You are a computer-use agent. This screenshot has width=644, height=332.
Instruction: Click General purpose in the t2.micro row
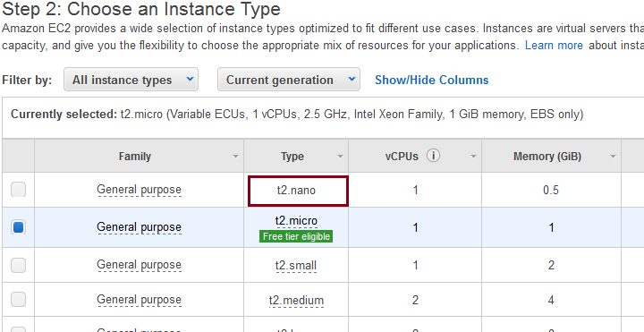tap(139, 227)
